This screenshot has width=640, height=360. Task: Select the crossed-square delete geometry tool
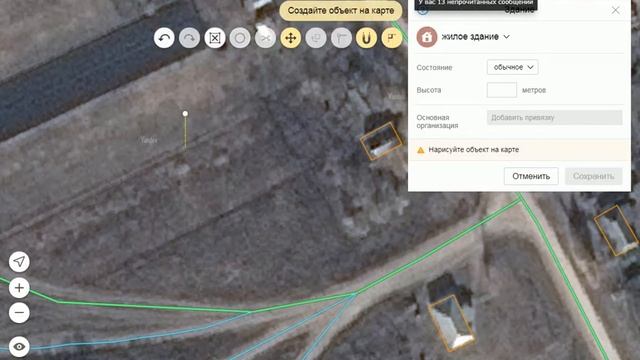pyautogui.click(x=215, y=38)
